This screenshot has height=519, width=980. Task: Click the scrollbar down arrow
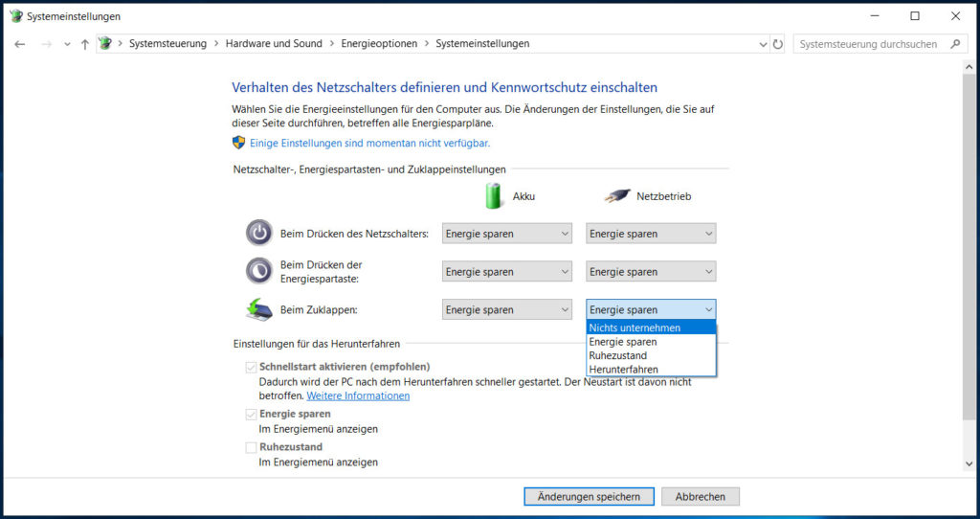pos(969,464)
